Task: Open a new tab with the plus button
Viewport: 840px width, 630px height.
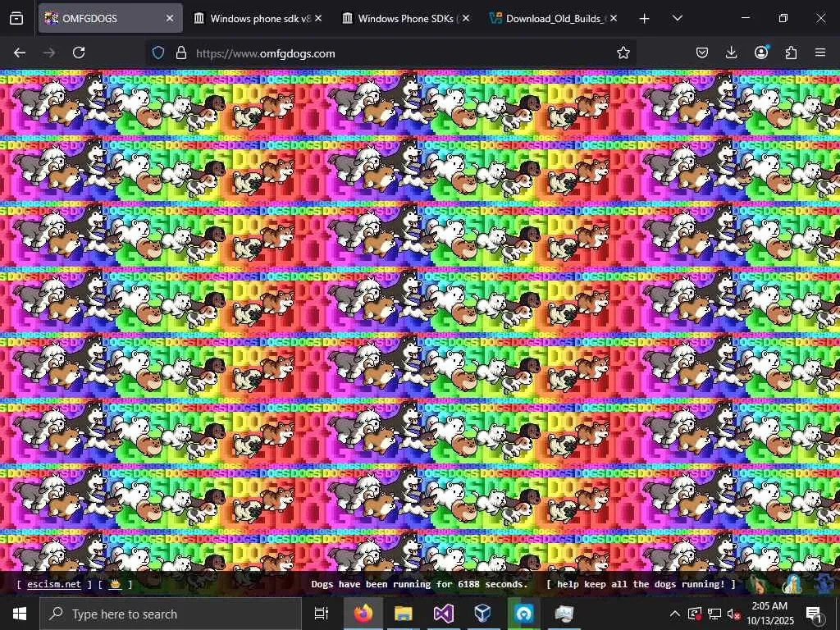Action: (x=645, y=19)
